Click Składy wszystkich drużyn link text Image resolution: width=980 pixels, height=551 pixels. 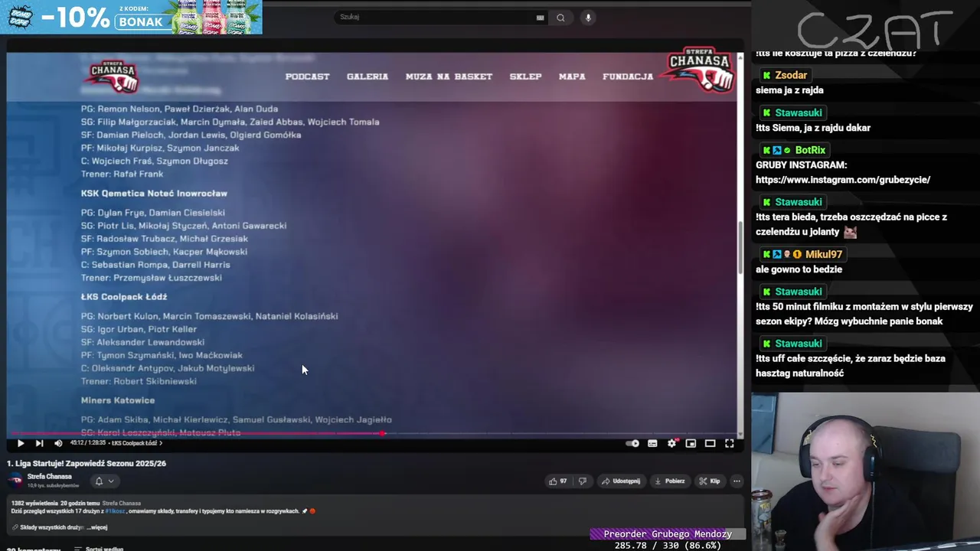[52, 527]
